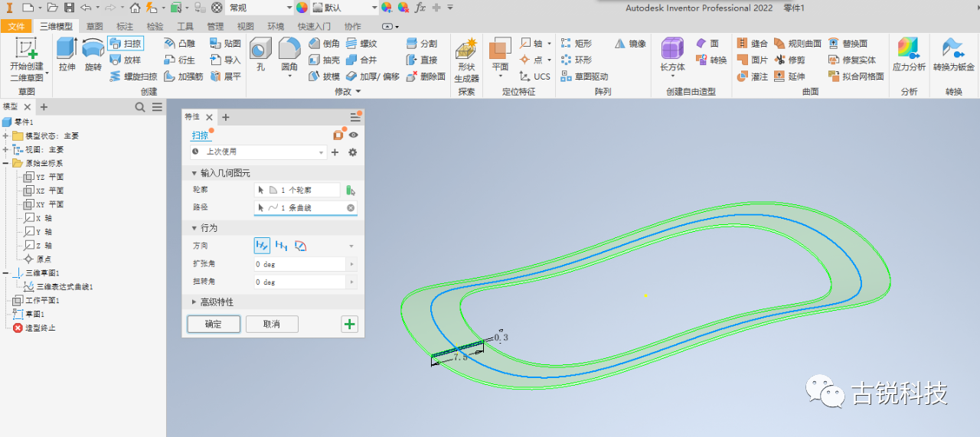980x437 pixels.
Task: Click the appearance color sphere in the title bar
Action: [302, 8]
